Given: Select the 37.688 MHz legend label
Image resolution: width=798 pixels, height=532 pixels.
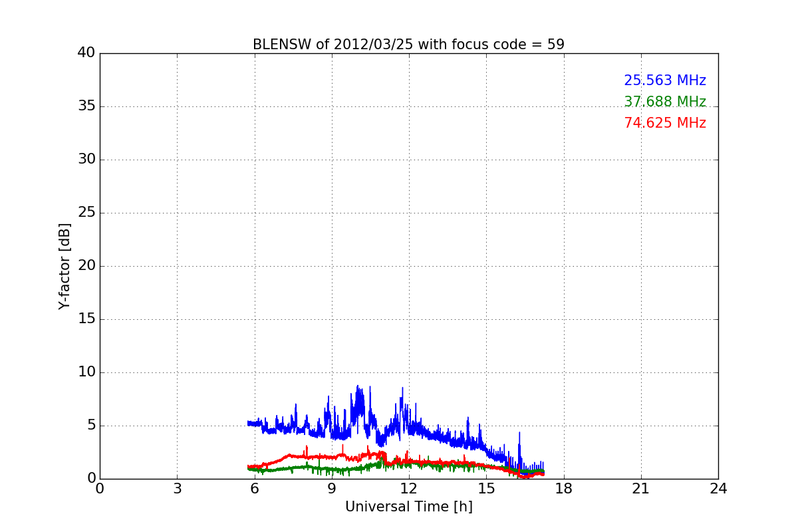Looking at the screenshot, I should 665,102.
